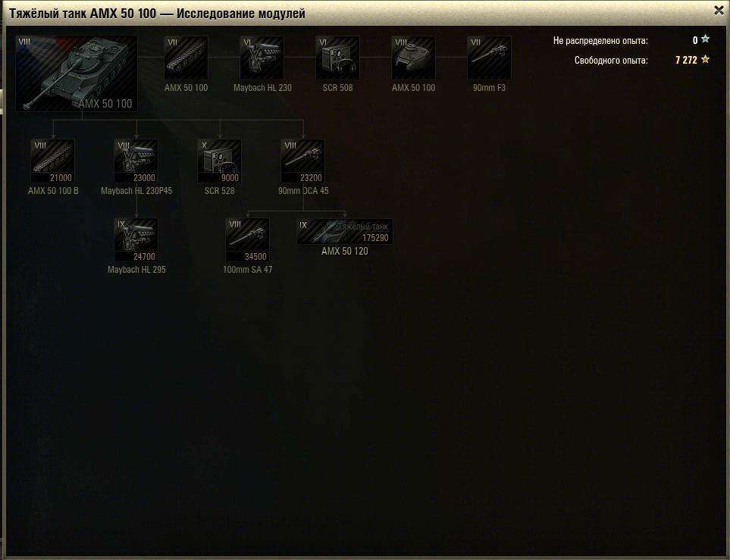Screen dimensions: 730x560
Task: Click the 'Не распределено опыта:' label
Action: point(600,40)
